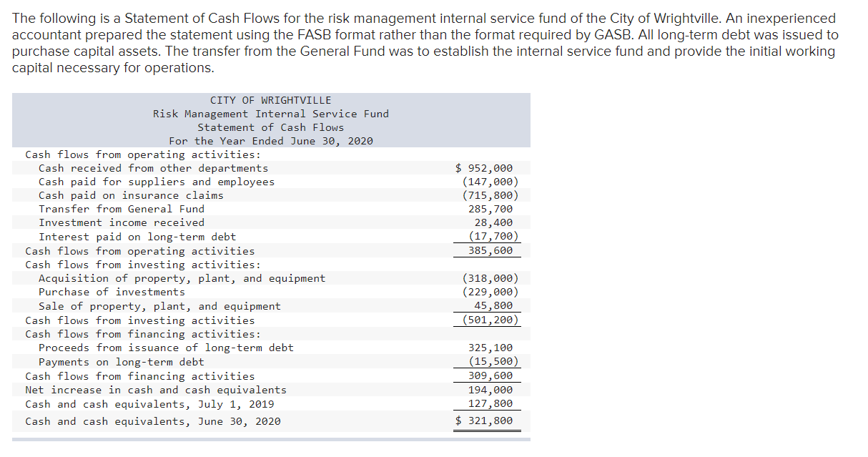This screenshot has width=868, height=457.
Task: Click the 45,800 amount
Action: point(493,306)
